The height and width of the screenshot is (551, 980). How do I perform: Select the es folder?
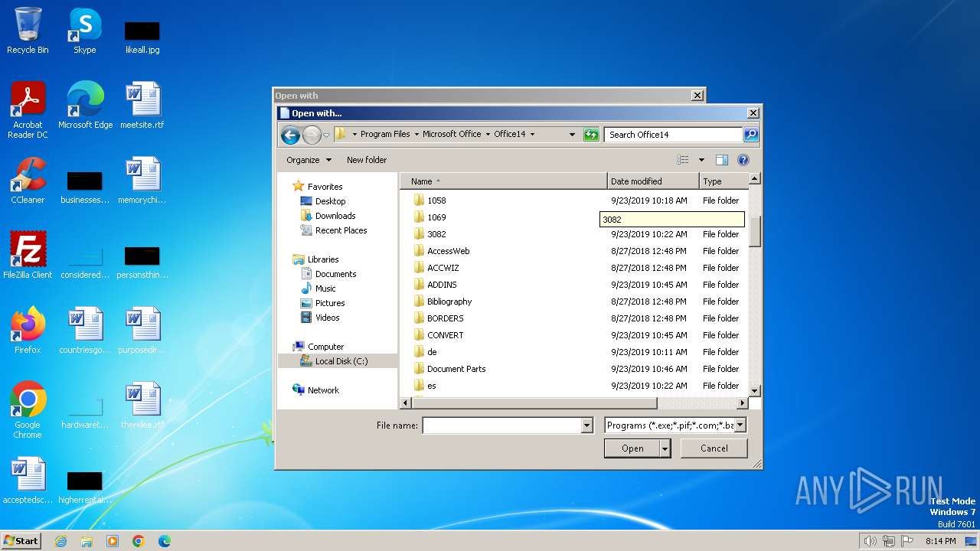pos(432,386)
